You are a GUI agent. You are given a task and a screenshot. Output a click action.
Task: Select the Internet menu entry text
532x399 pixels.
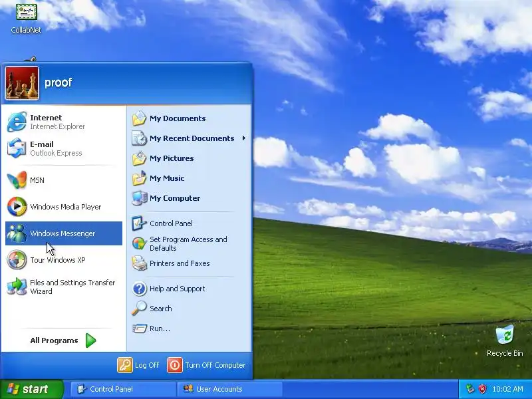(x=46, y=118)
